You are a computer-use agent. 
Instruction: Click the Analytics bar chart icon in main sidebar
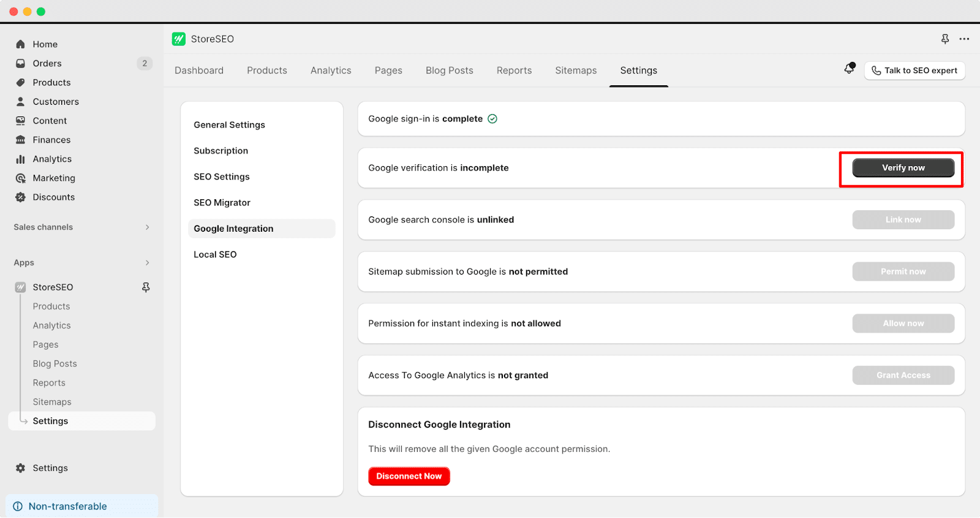coord(20,159)
